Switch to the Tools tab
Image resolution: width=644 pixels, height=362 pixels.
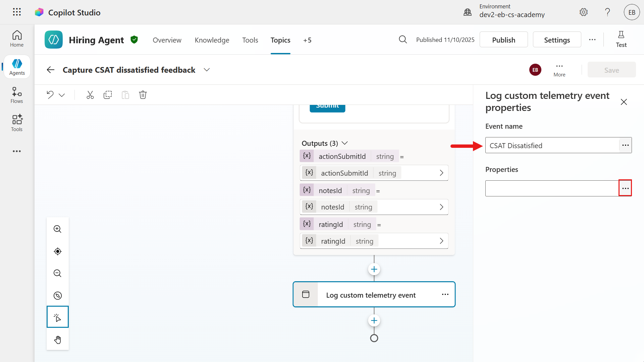250,40
